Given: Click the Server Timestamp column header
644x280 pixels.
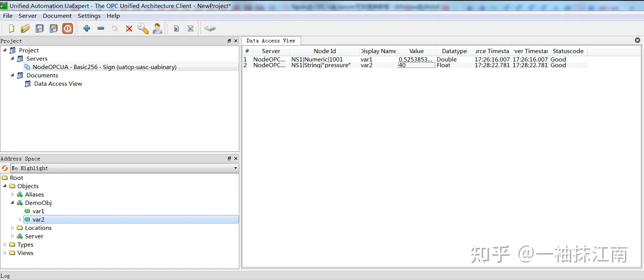Looking at the screenshot, I should 530,51.
